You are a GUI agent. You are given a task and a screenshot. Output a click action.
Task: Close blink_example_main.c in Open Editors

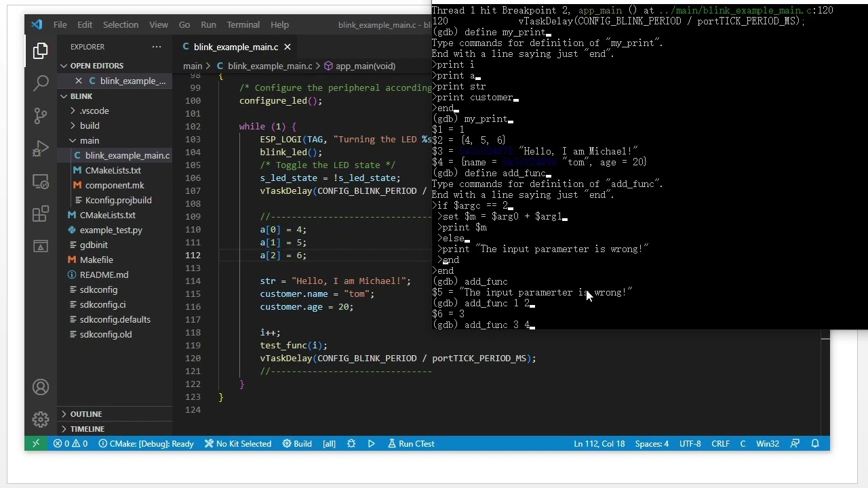(x=79, y=81)
